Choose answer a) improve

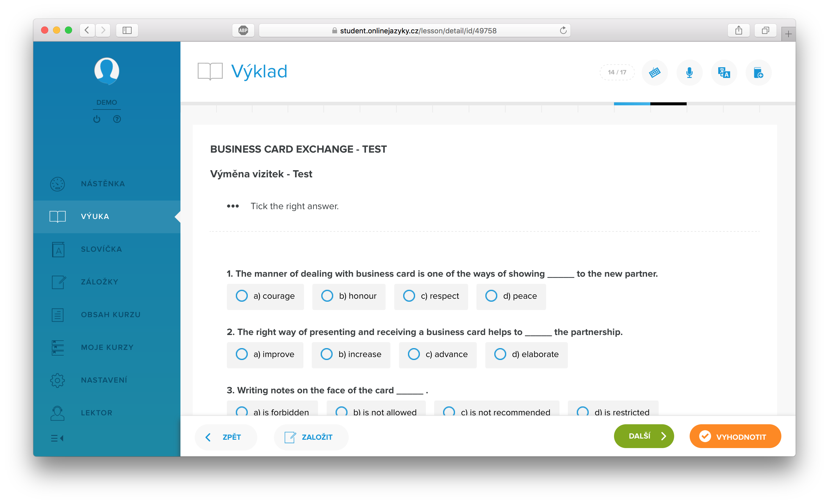pyautogui.click(x=265, y=354)
